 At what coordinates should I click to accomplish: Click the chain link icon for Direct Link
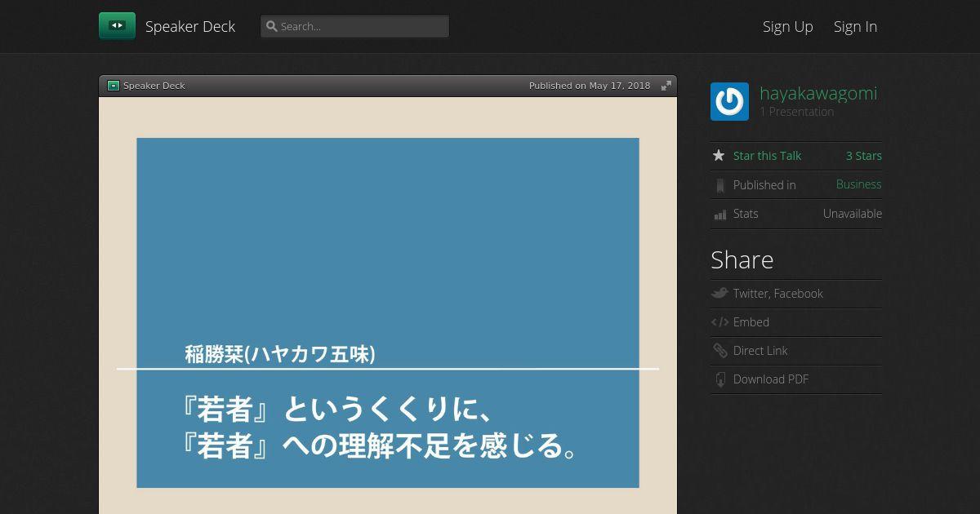719,351
